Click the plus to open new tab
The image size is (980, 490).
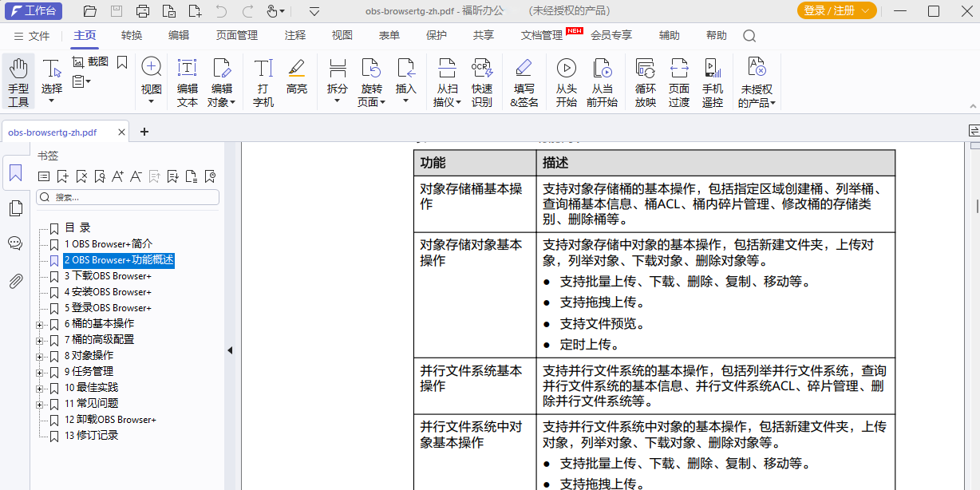(x=144, y=132)
